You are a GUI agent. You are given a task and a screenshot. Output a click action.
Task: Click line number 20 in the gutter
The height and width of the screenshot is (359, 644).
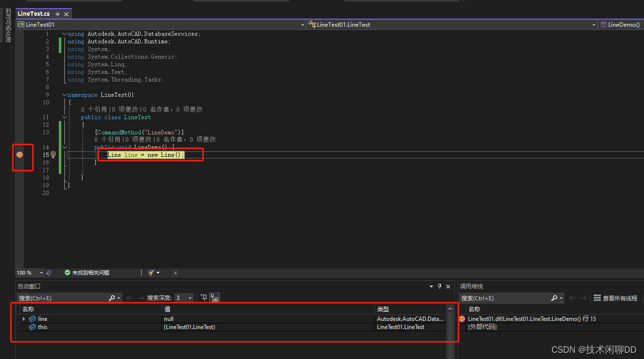tap(45, 193)
